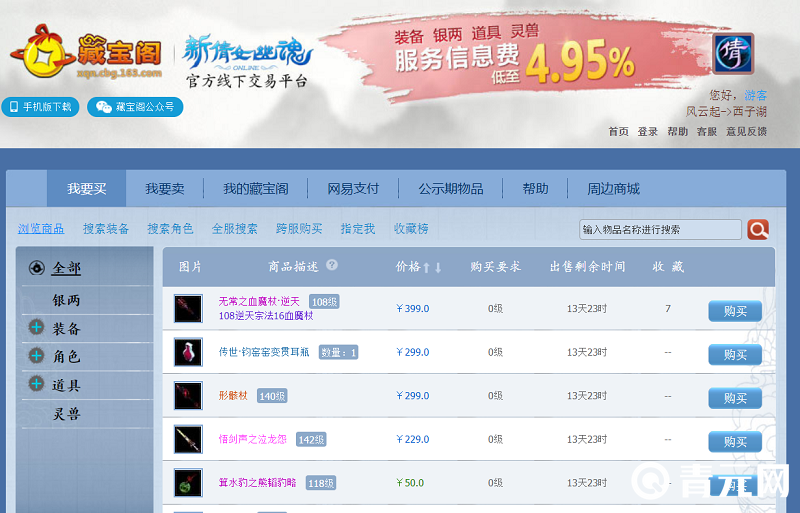Open the 形骸杖 item link
Image resolution: width=800 pixels, height=513 pixels.
pyautogui.click(x=233, y=396)
